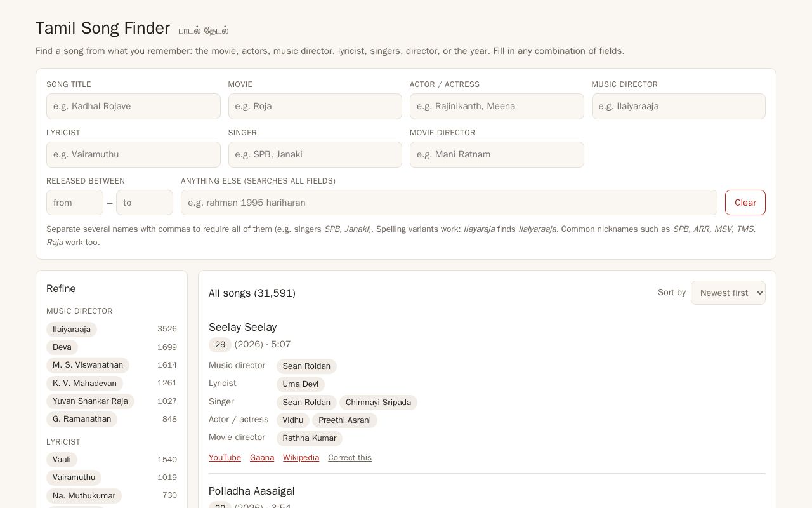
Task: Open the YouTube link for Seelay Seelay
Action: (x=225, y=458)
